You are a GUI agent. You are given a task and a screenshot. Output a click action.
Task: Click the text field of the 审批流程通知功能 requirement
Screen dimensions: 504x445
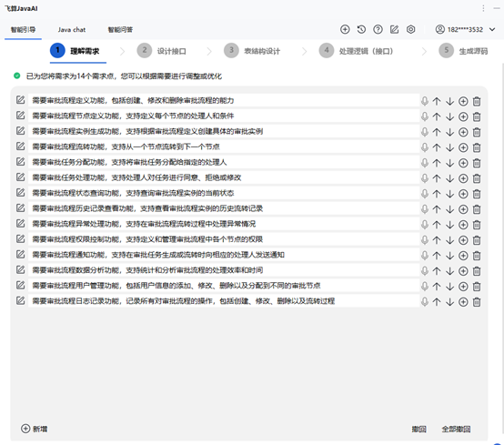click(x=224, y=255)
